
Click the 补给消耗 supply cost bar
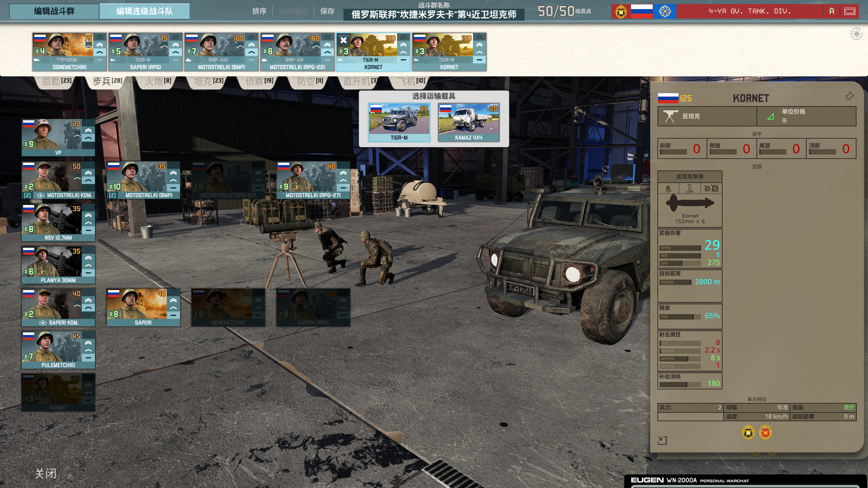pyautogui.click(x=679, y=385)
